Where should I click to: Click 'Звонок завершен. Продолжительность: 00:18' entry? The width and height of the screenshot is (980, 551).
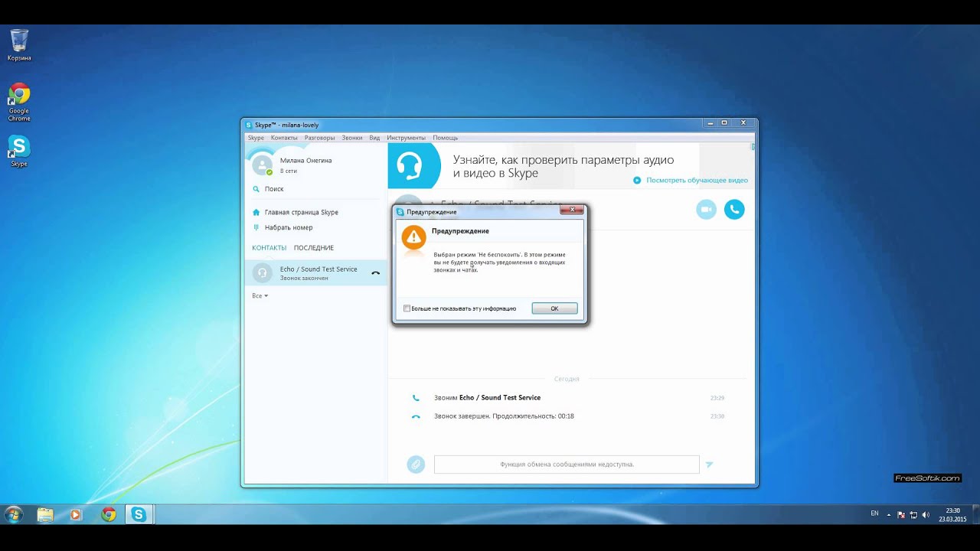504,416
